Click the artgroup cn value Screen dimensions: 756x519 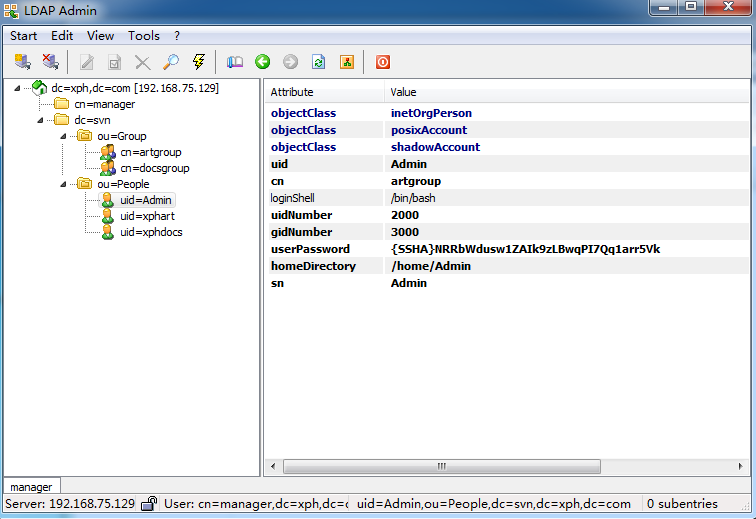pyautogui.click(x=416, y=181)
